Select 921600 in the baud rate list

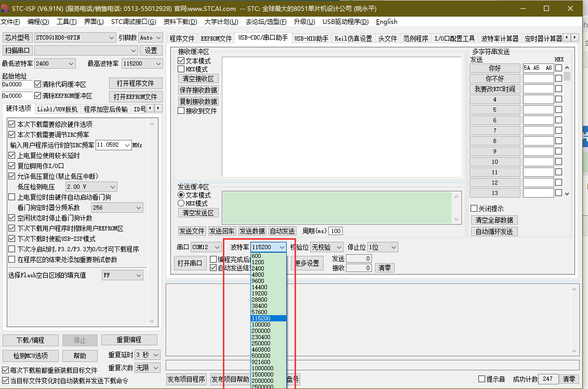(268, 362)
